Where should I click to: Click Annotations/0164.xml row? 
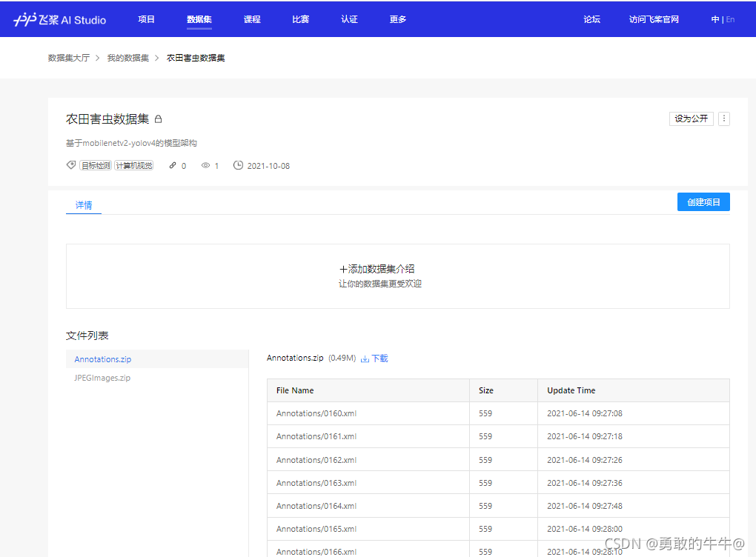point(498,506)
